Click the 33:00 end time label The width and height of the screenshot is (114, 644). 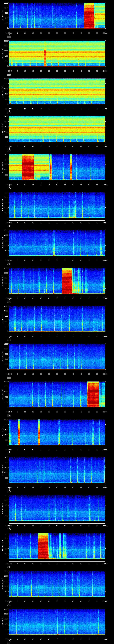tap(105, 412)
